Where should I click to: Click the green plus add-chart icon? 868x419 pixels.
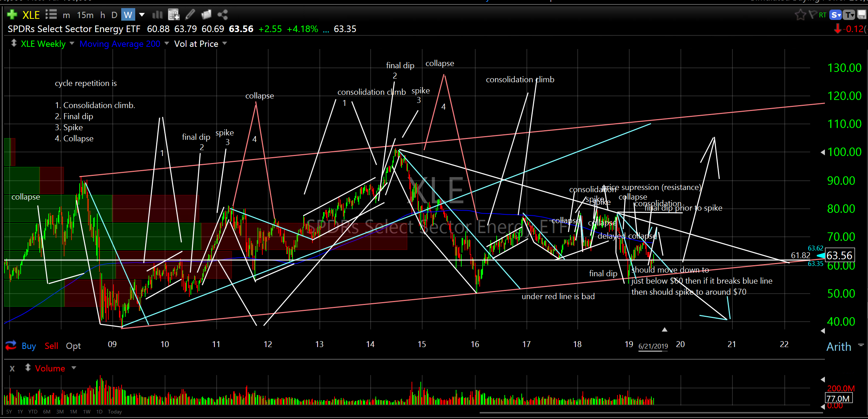pos(12,15)
